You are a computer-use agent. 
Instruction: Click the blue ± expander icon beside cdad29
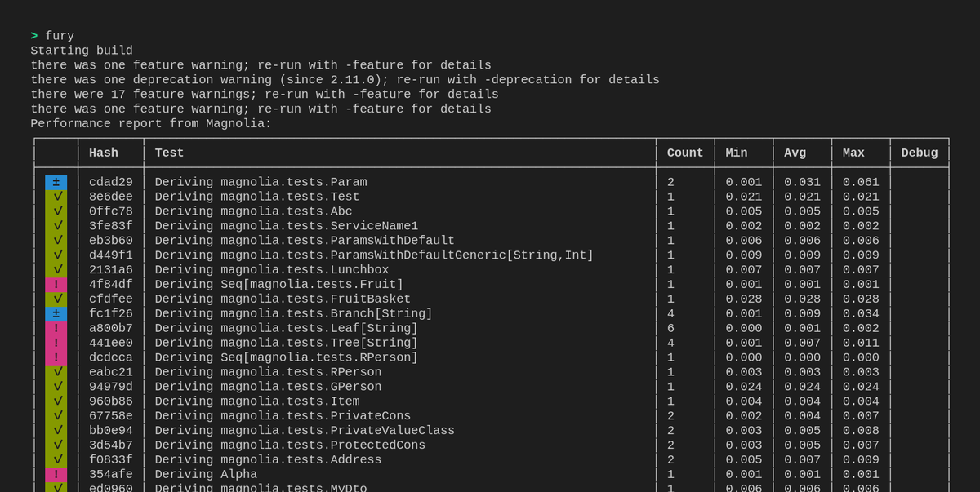[x=56, y=182]
